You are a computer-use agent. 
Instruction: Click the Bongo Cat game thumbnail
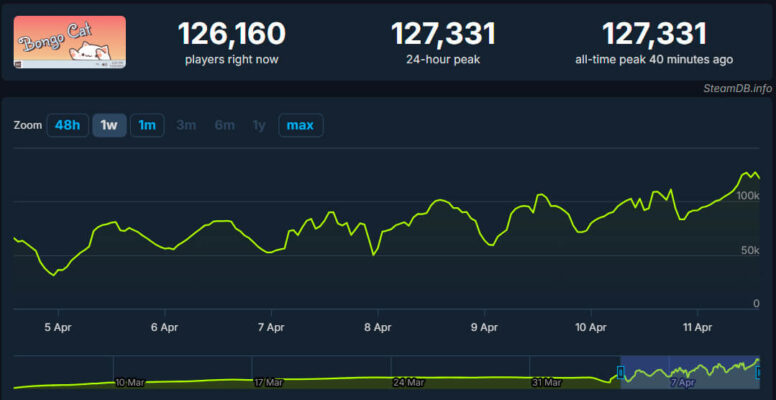click(70, 42)
